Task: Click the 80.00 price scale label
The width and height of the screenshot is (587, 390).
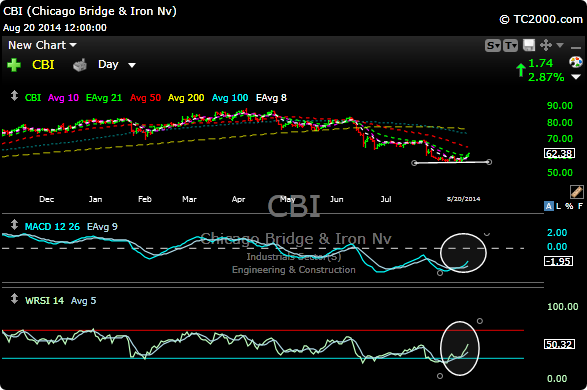Action: [560, 123]
